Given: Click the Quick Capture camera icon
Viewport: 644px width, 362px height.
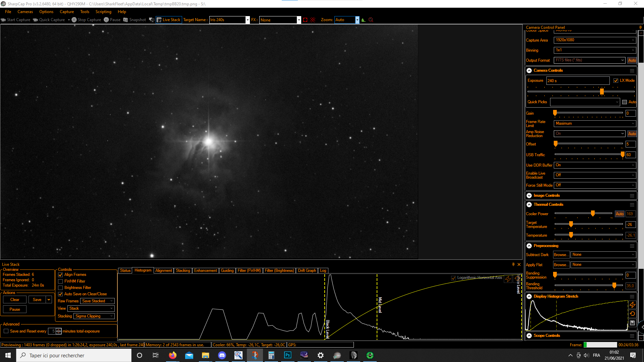Looking at the screenshot, I should 35,20.
